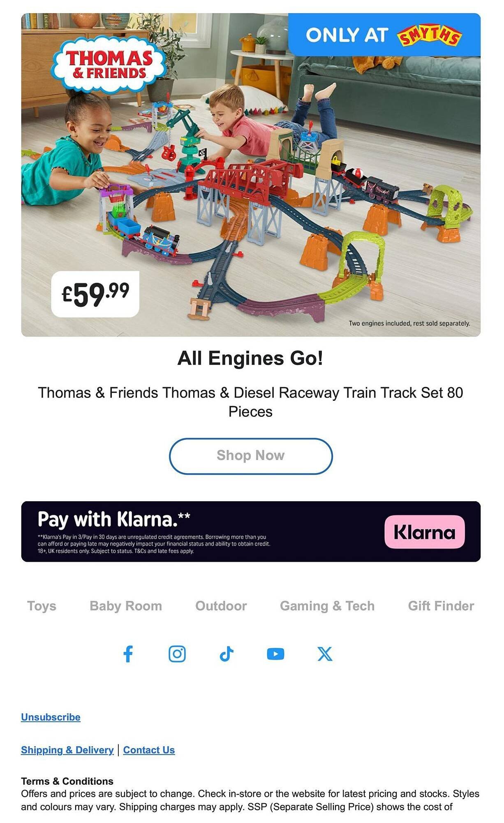Open the train track set product image
504x823 pixels.
tap(251, 175)
